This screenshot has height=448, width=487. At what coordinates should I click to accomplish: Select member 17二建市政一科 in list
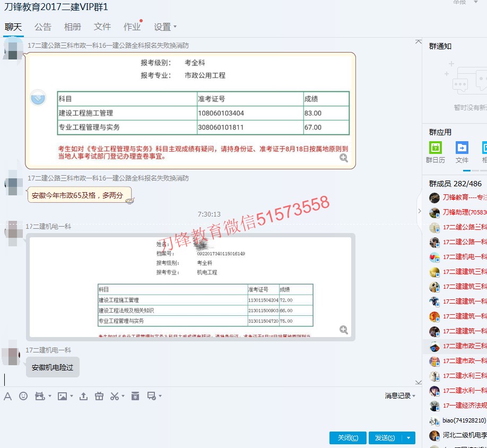455,361
